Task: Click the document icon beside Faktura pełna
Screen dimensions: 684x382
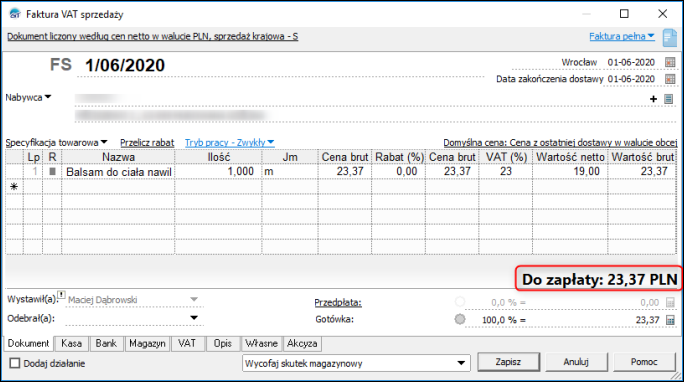Action: point(669,38)
